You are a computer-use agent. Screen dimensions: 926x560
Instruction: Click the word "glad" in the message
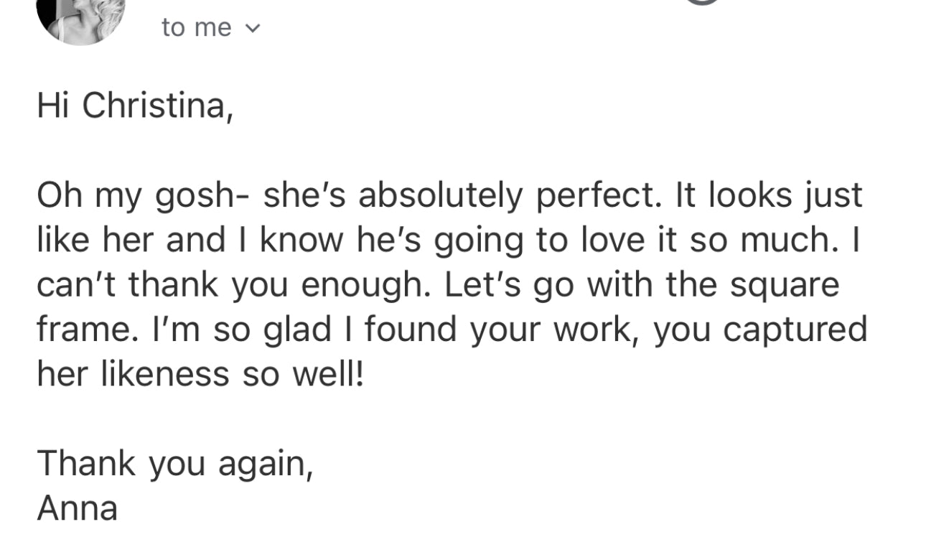(299, 330)
